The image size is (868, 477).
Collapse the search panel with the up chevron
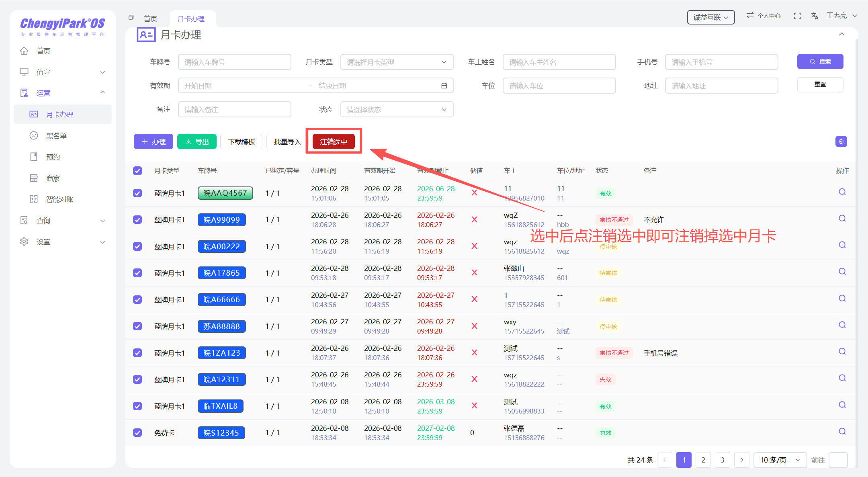pyautogui.click(x=841, y=35)
